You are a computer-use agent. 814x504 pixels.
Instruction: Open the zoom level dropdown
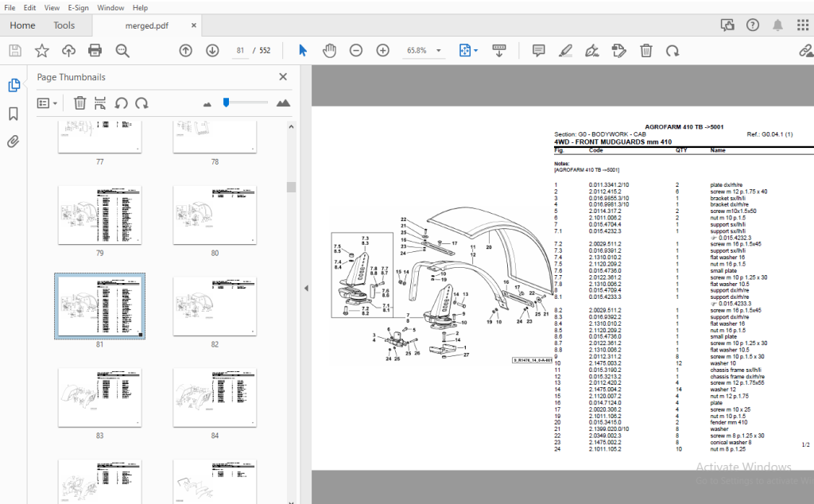click(x=439, y=50)
